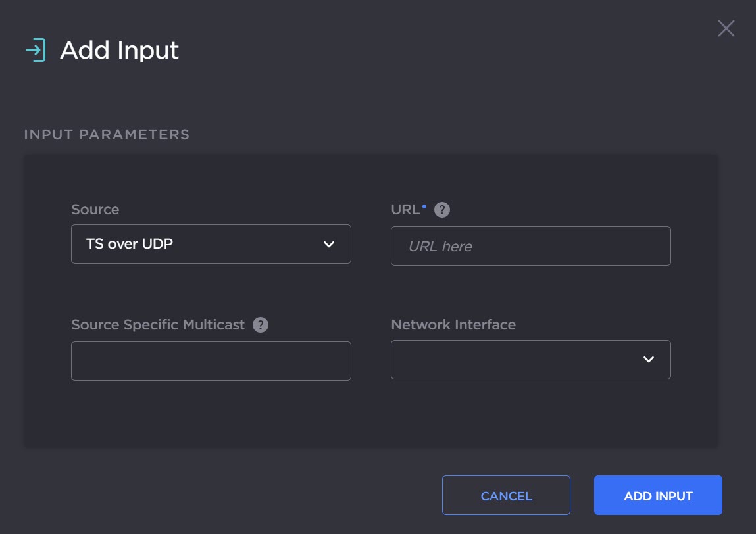Viewport: 756px width, 534px height.
Task: Open the URL help question mark icon
Action: point(442,210)
